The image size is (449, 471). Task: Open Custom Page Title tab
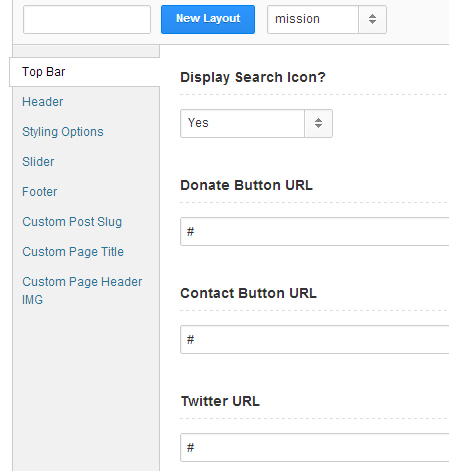coord(73,252)
